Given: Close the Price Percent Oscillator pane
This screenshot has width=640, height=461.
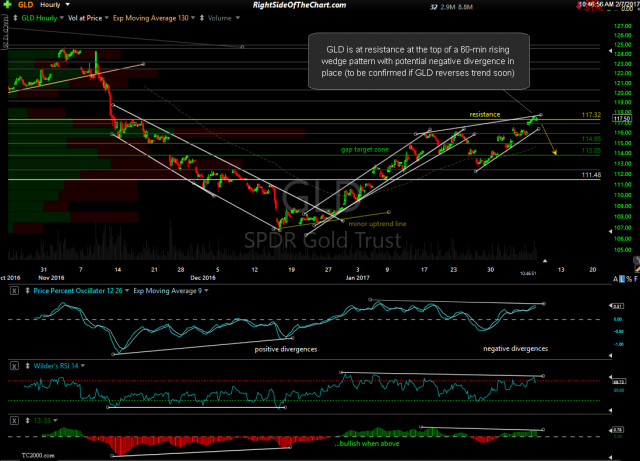Looking at the screenshot, I should click(x=14, y=291).
